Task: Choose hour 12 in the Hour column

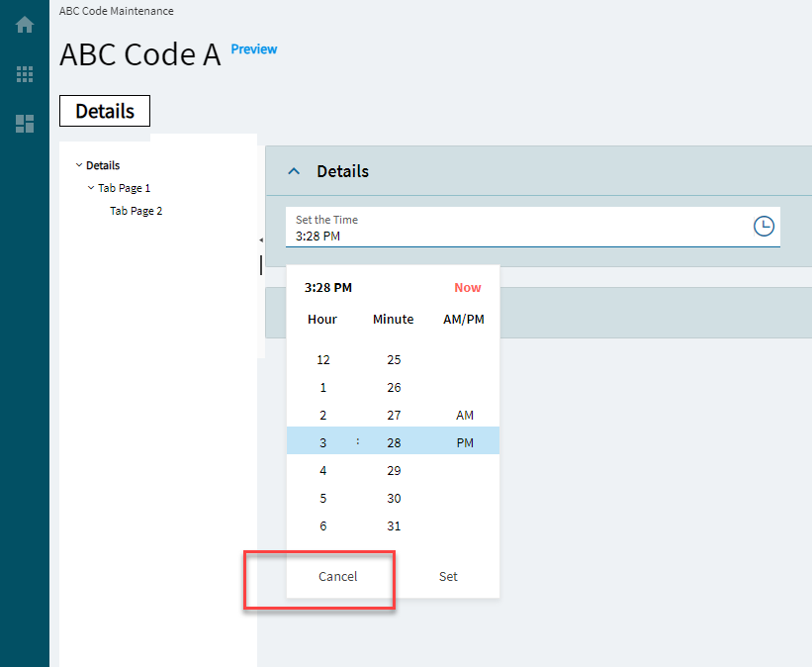Action: (x=323, y=359)
